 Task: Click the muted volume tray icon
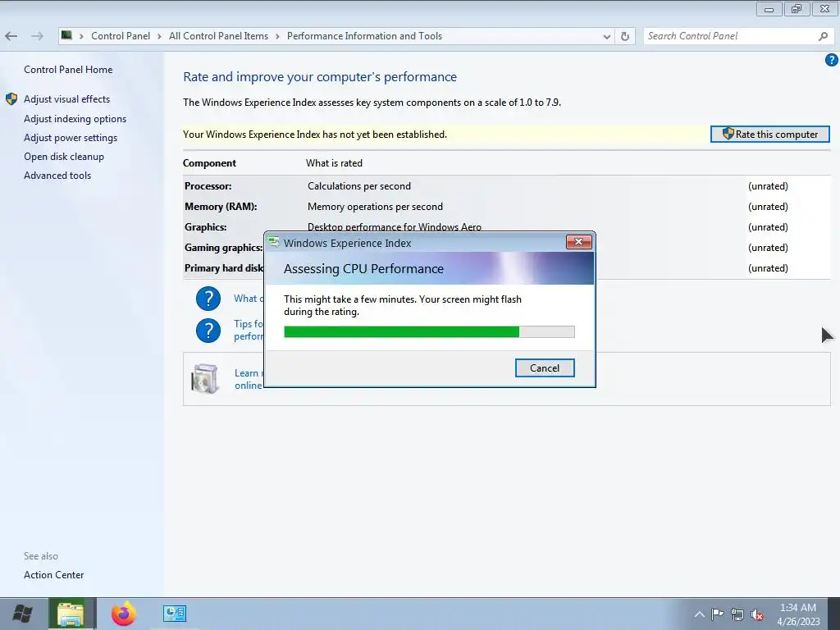click(757, 615)
